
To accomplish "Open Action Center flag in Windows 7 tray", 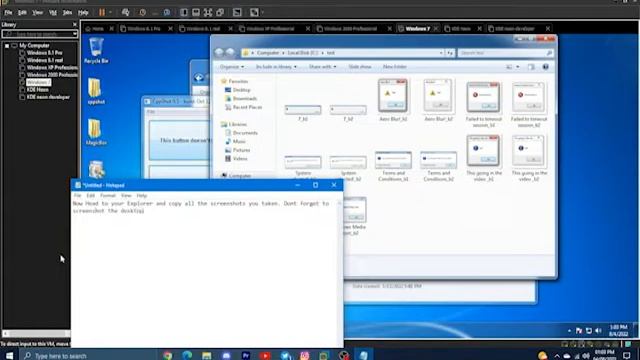I will click(579, 331).
